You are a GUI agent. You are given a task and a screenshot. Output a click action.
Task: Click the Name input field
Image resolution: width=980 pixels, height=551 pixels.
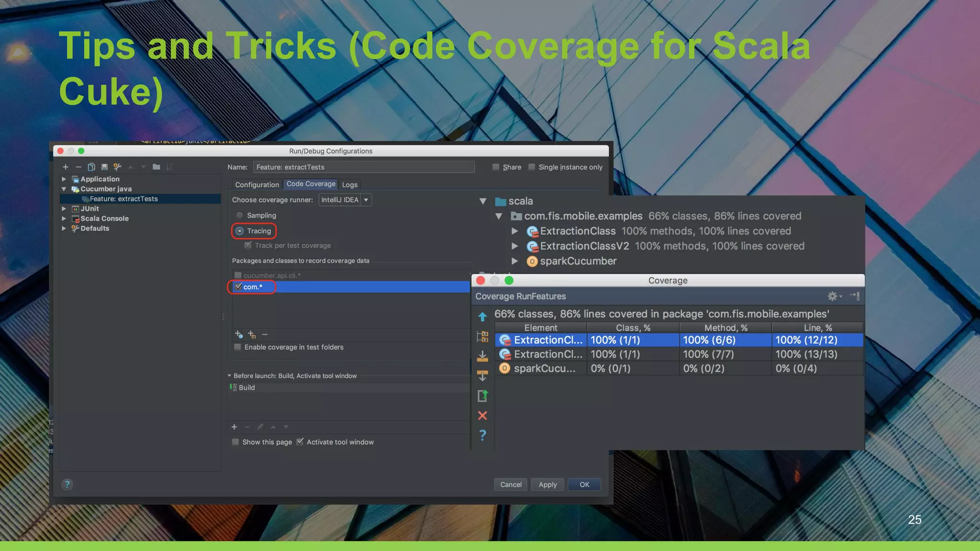coord(364,167)
